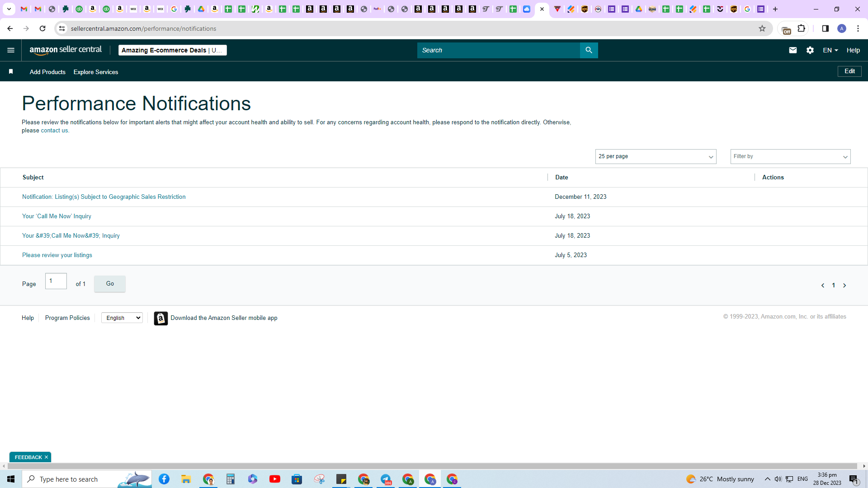The image size is (868, 488).
Task: Open Geographic Sales Restriction notification
Action: pyautogui.click(x=104, y=197)
